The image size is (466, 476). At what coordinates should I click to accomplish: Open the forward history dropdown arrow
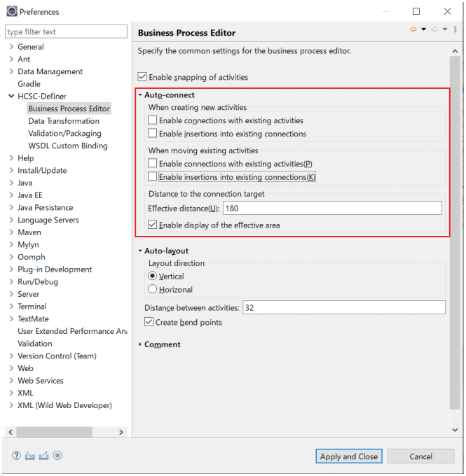(445, 29)
